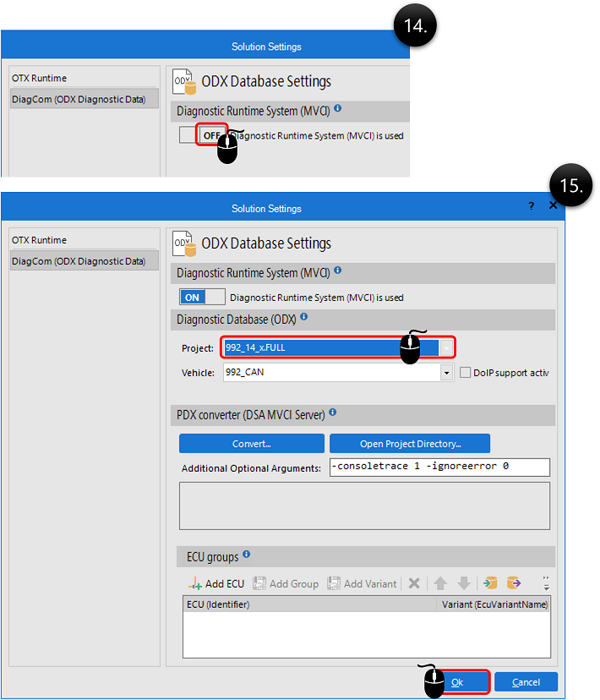This screenshot has height=700, width=600.
Task: Select OTX Runtime in the lower dialog sidebar
Action: [39, 240]
